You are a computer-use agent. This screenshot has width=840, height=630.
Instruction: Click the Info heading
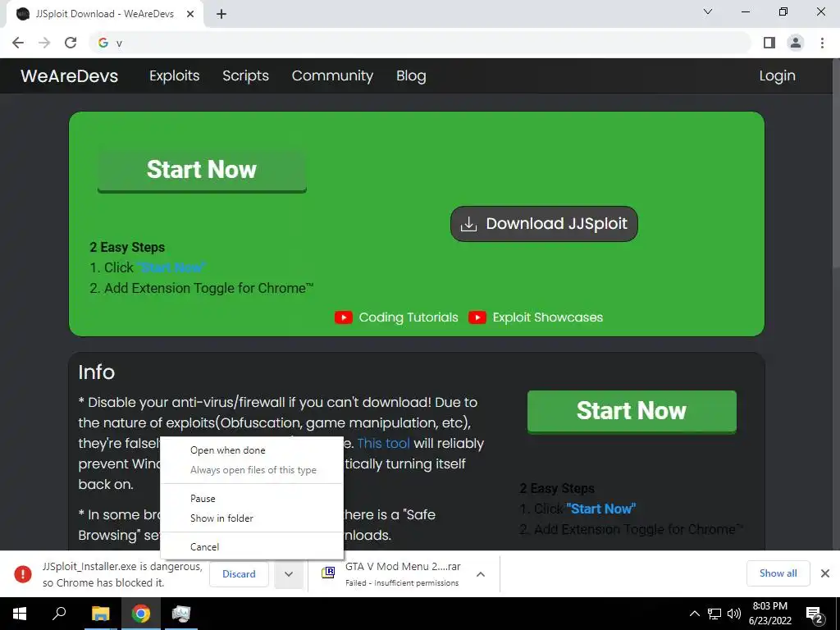[x=97, y=372]
